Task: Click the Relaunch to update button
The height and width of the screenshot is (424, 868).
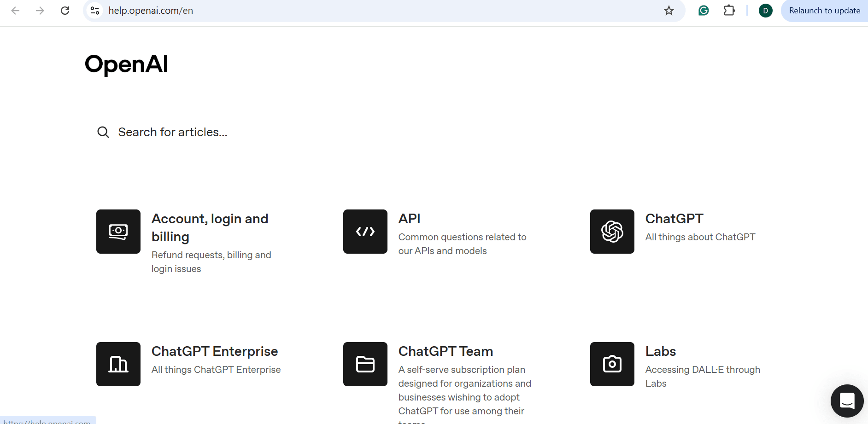Action: 824,11
